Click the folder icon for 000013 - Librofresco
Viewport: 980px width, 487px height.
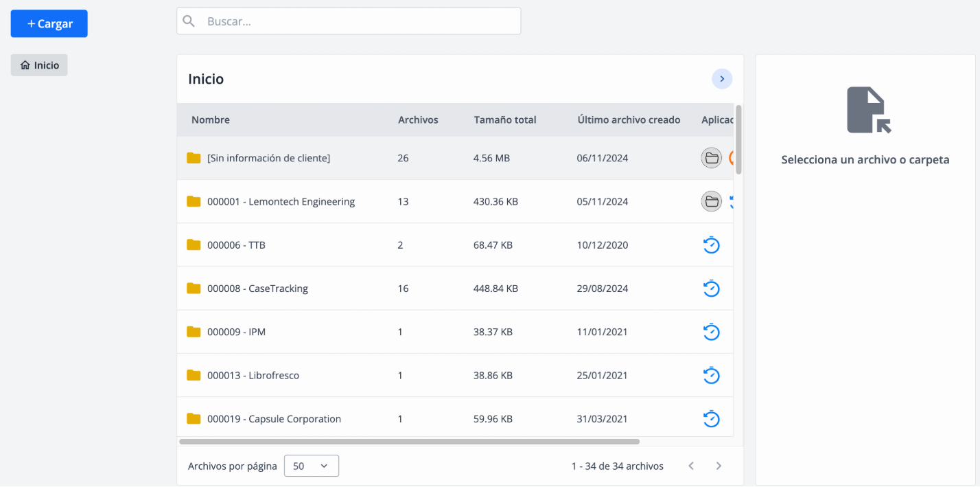(x=194, y=375)
